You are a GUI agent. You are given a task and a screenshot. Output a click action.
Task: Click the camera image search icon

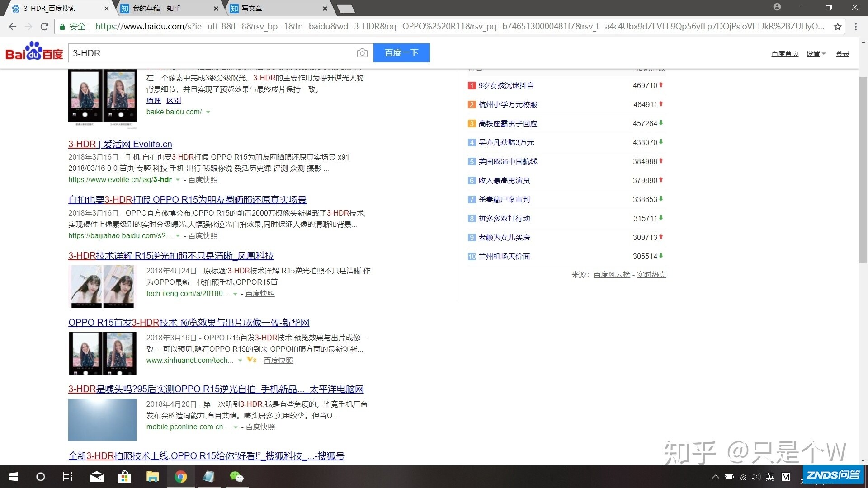362,53
